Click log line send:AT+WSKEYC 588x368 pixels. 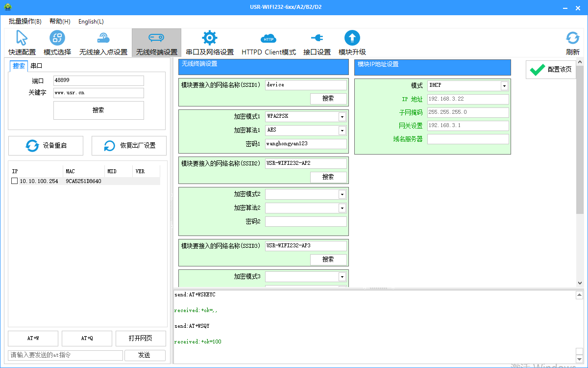[x=195, y=295]
